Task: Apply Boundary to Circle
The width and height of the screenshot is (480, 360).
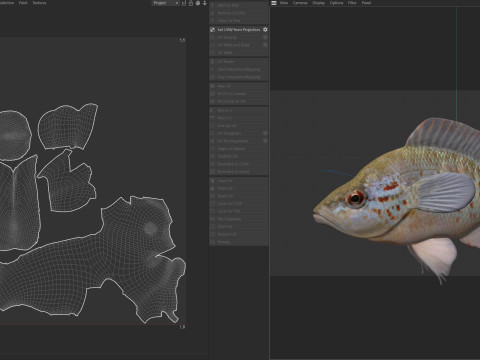Action: click(x=238, y=164)
